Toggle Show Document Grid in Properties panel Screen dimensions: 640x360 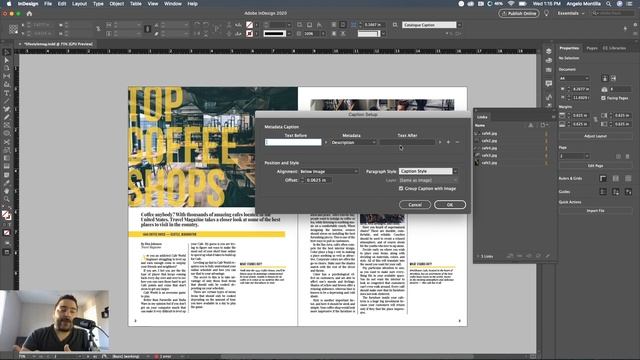[628, 178]
